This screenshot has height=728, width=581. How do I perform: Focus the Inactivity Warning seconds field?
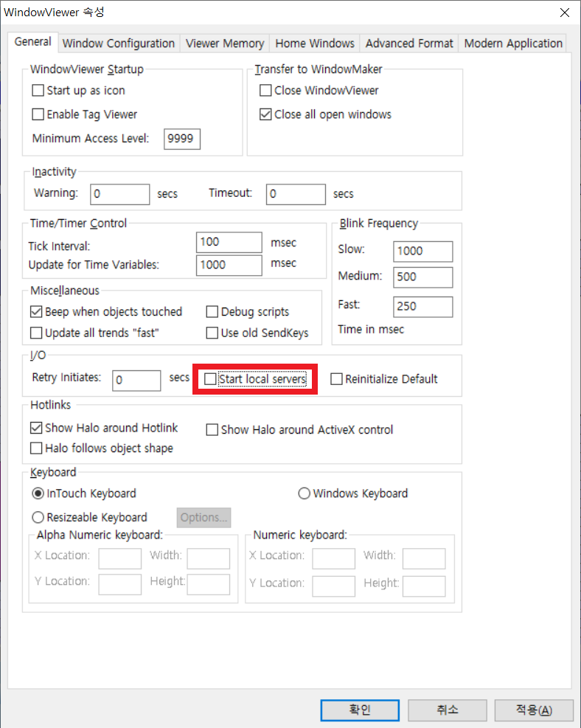[120, 194]
